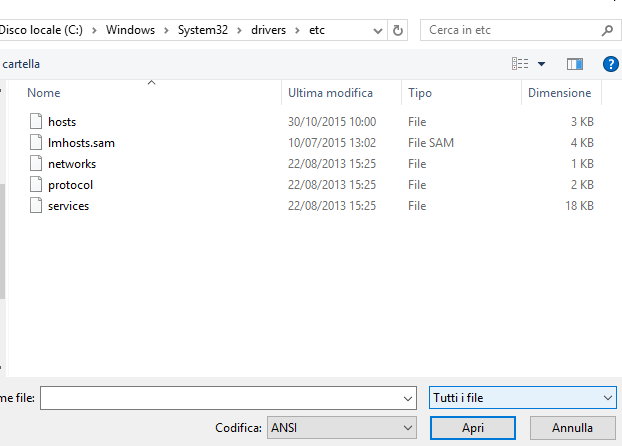Select the services file icon
Image resolution: width=622 pixels, height=446 pixels.
pos(36,205)
